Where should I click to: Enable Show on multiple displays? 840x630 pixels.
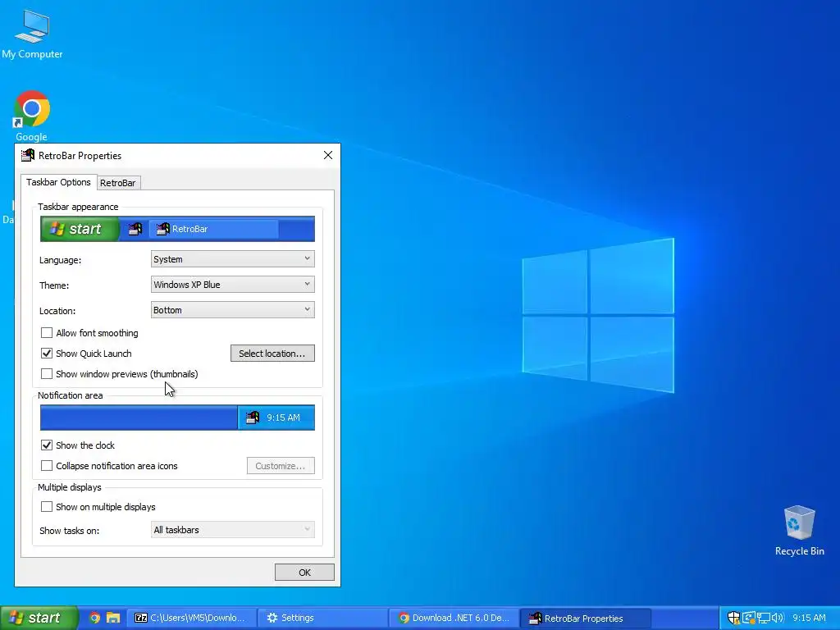(x=47, y=507)
